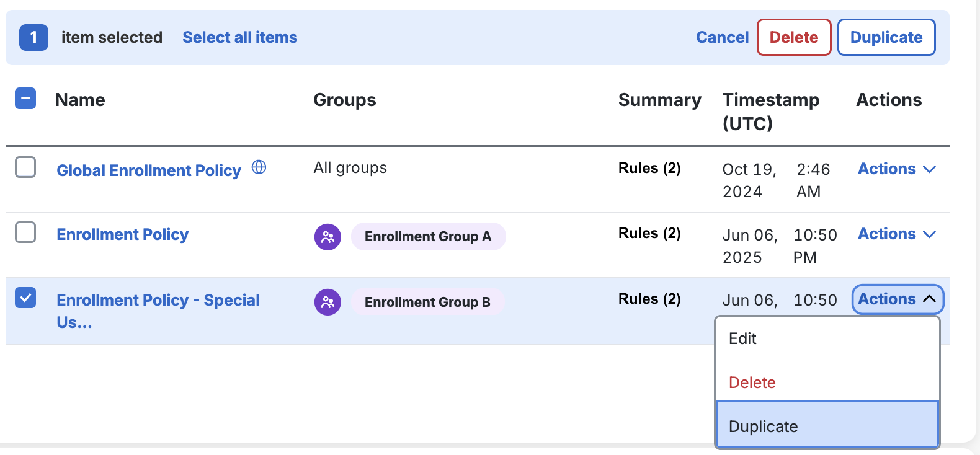Open the Global Enrollment Policy link

[x=149, y=170]
